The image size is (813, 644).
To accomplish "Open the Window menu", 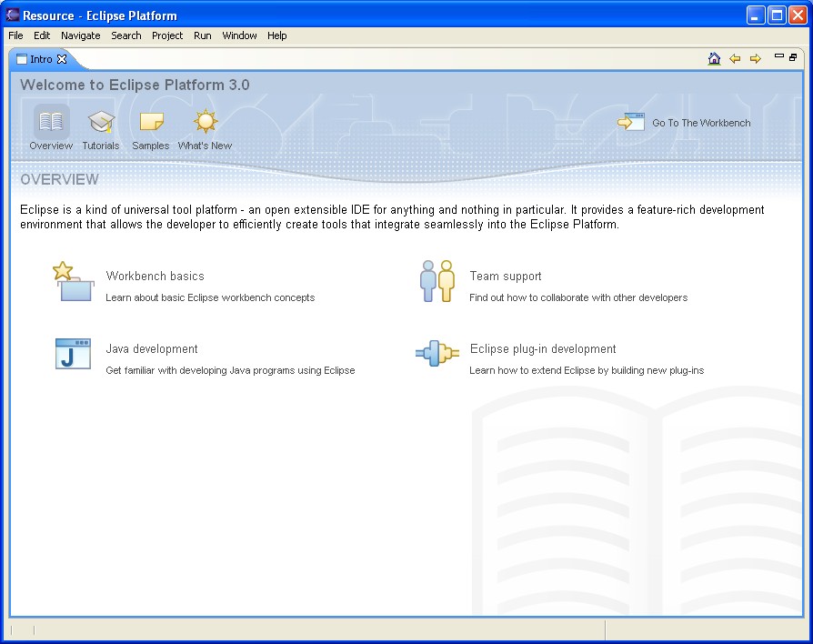I will click(239, 35).
